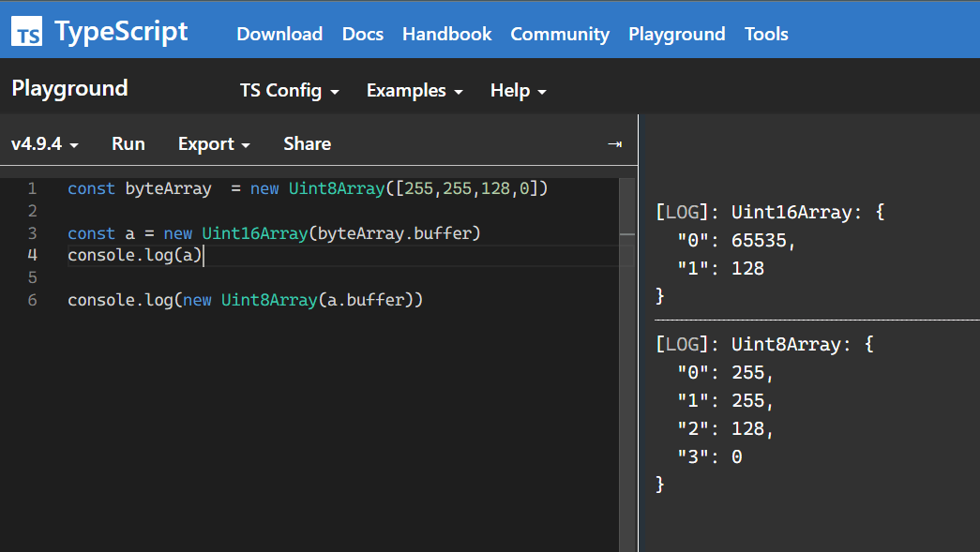Click the 65535 value in the log
The image size is (980, 552).
(x=759, y=241)
